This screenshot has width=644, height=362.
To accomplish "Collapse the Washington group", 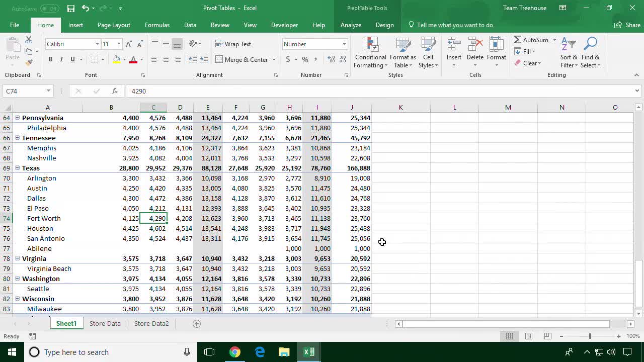I will coord(17,279).
